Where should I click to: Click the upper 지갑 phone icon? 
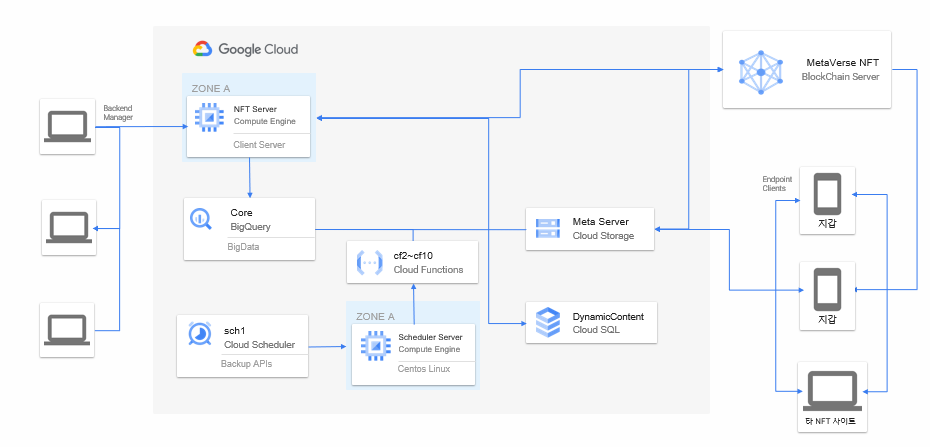tap(827, 194)
